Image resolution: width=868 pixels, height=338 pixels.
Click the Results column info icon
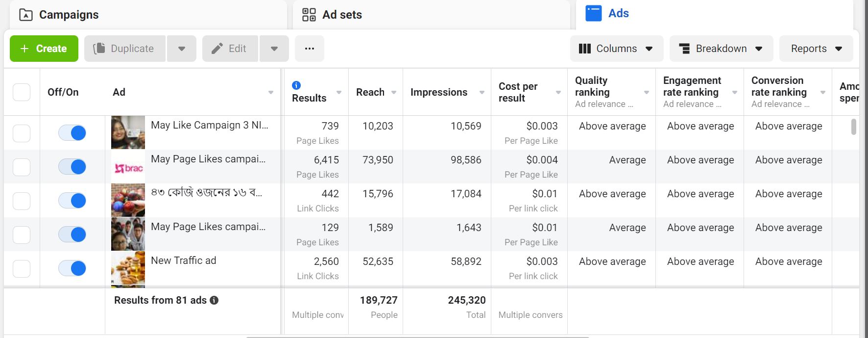[x=296, y=85]
